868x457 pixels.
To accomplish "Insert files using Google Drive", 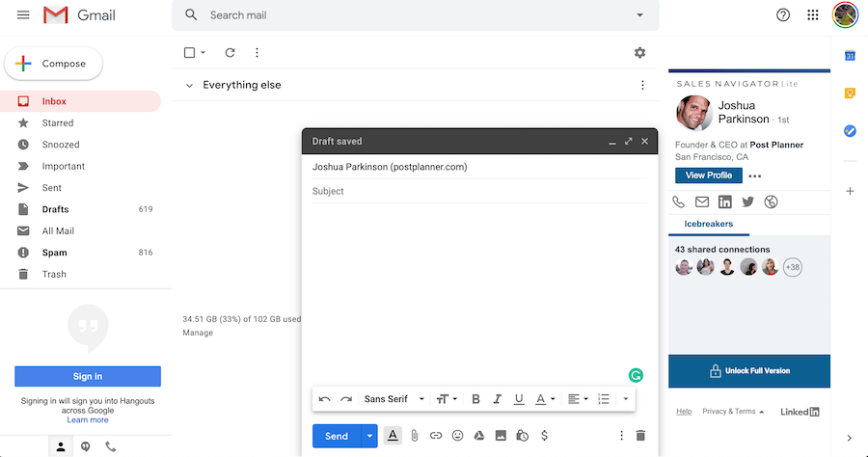I will pyautogui.click(x=478, y=436).
